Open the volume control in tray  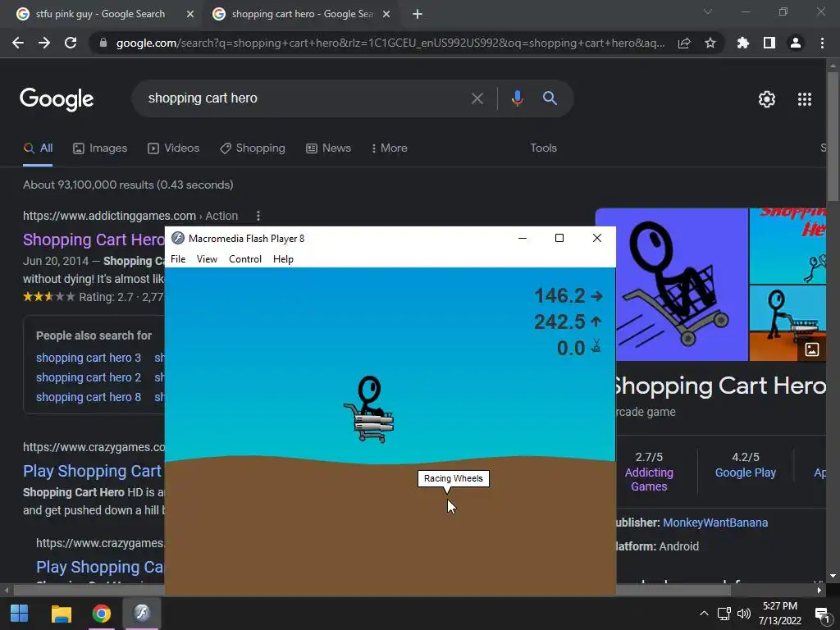[x=743, y=614]
